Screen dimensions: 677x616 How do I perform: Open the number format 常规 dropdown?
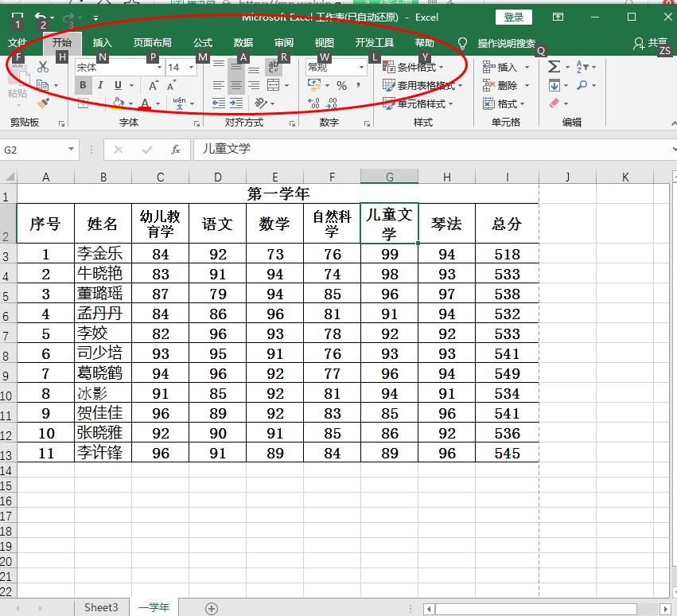[x=360, y=67]
